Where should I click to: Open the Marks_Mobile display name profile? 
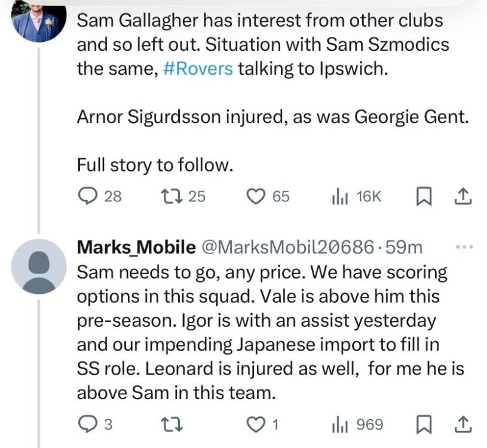pyautogui.click(x=136, y=247)
